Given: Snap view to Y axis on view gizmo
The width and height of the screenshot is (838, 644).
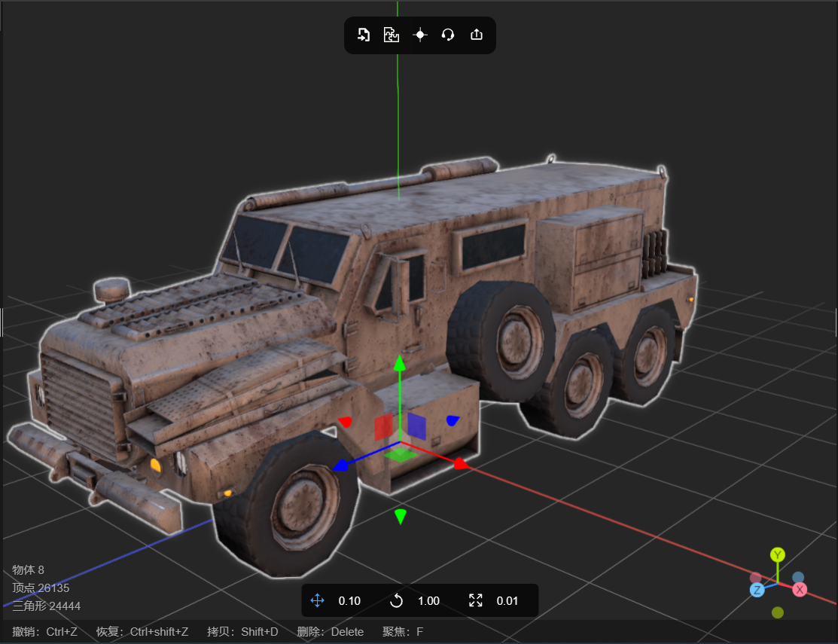Looking at the screenshot, I should click(778, 555).
